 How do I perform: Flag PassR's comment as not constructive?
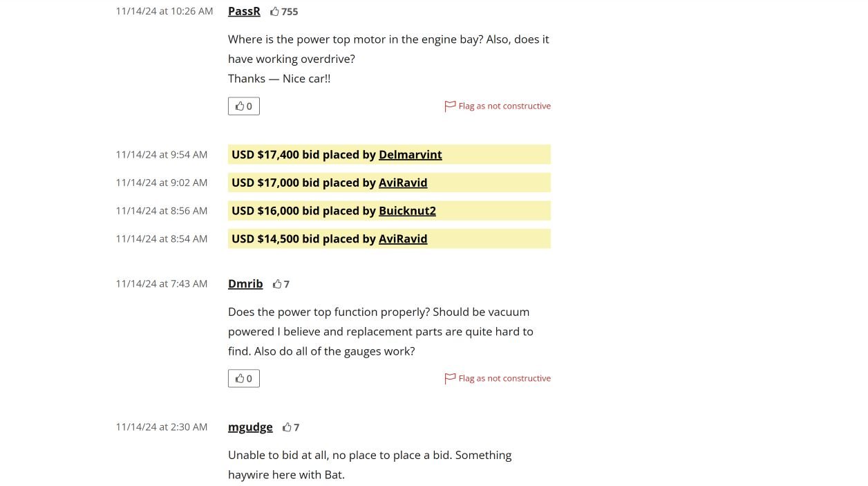point(504,106)
